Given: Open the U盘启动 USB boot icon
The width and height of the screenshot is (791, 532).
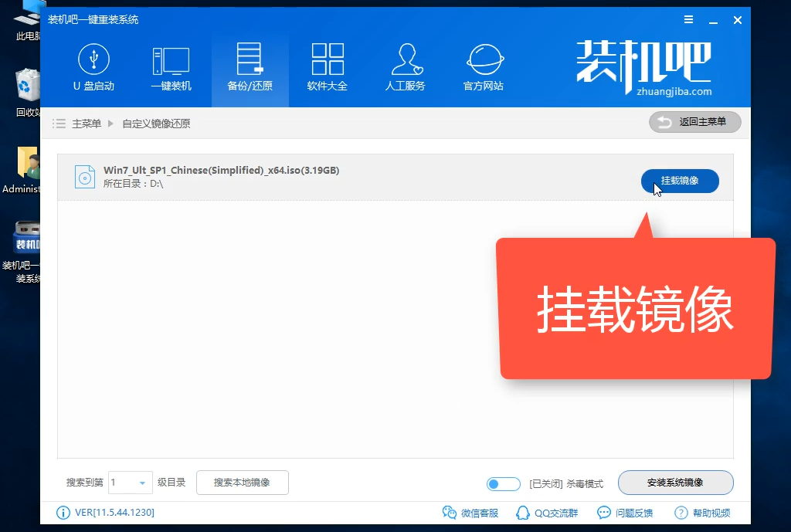Looking at the screenshot, I should [93, 59].
